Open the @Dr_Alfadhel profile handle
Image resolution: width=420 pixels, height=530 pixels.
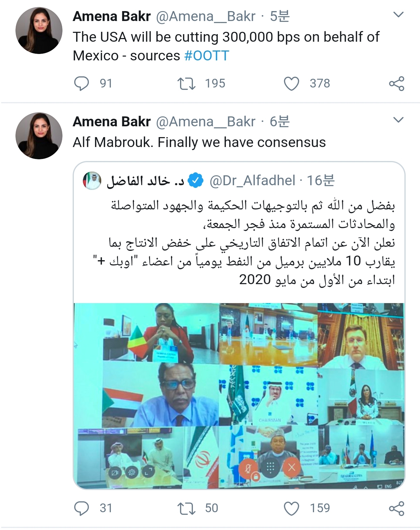click(x=252, y=181)
